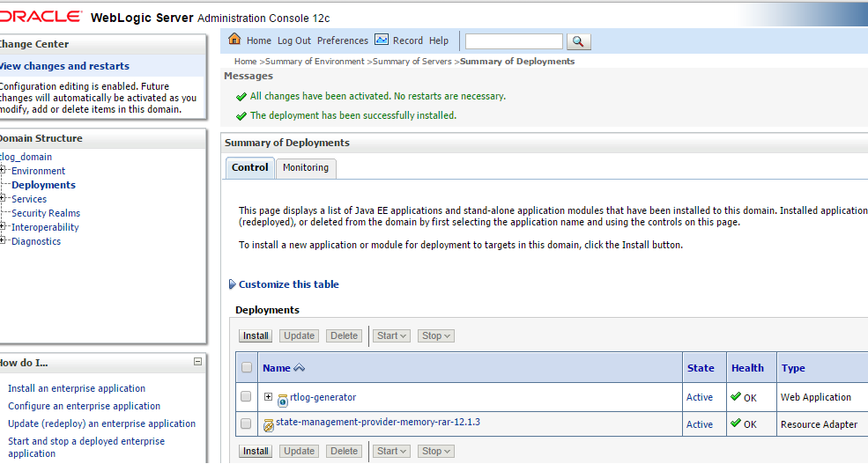The width and height of the screenshot is (868, 464).
Task: Open the top Start dropdown button
Action: (x=391, y=335)
